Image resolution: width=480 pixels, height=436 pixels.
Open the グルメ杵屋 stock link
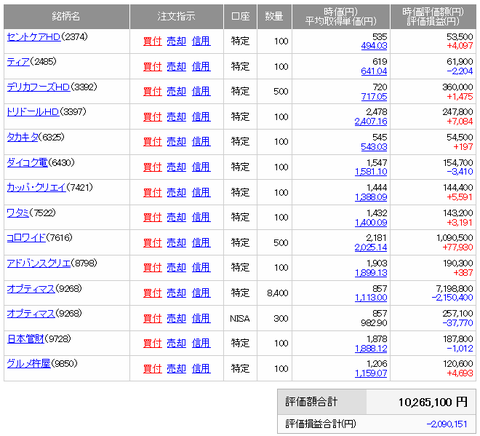29,364
